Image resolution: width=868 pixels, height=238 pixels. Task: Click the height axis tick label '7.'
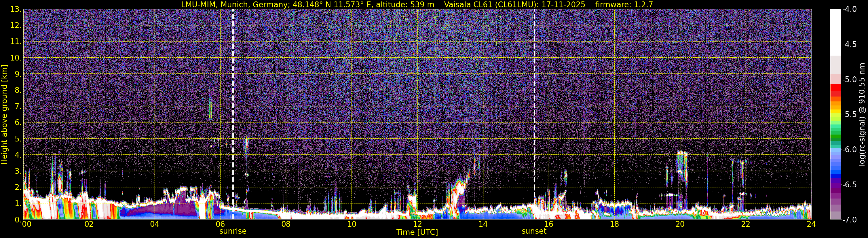pos(18,107)
